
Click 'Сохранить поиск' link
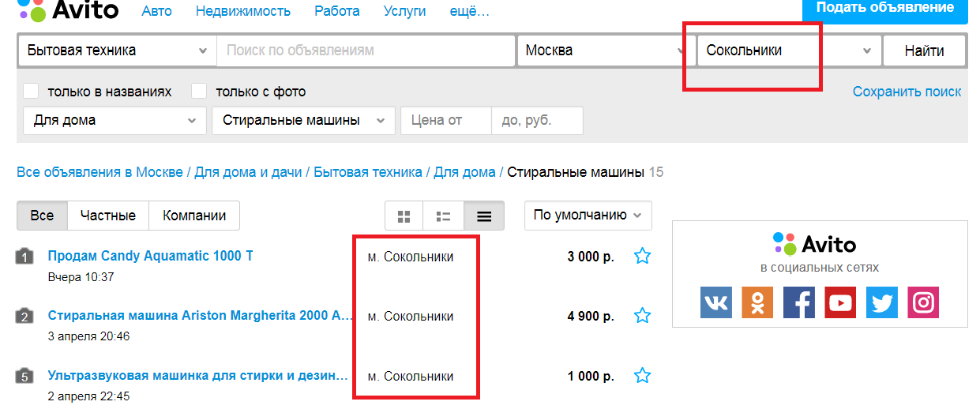907,92
